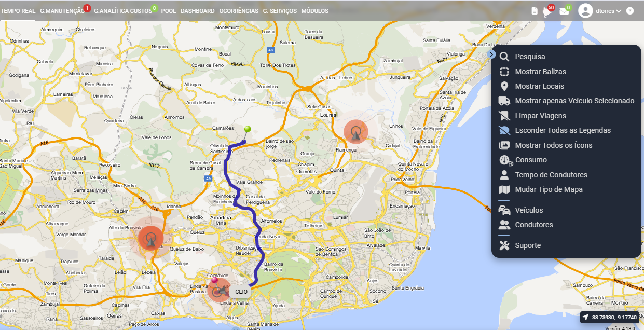The height and width of the screenshot is (330, 644).
Task: Open the G.ANALÍTICA CUSTOS tab
Action: [123, 11]
